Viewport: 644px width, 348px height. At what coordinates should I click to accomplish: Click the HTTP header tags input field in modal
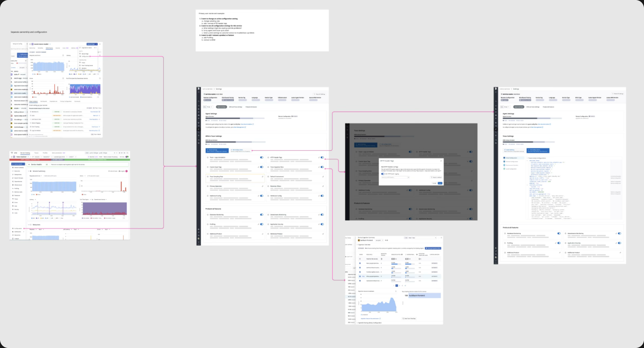pos(394,177)
